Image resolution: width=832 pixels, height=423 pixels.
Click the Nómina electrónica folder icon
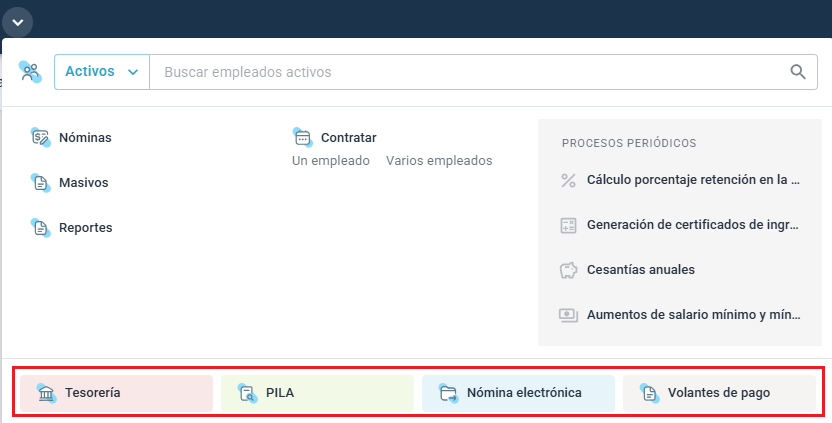coord(447,393)
